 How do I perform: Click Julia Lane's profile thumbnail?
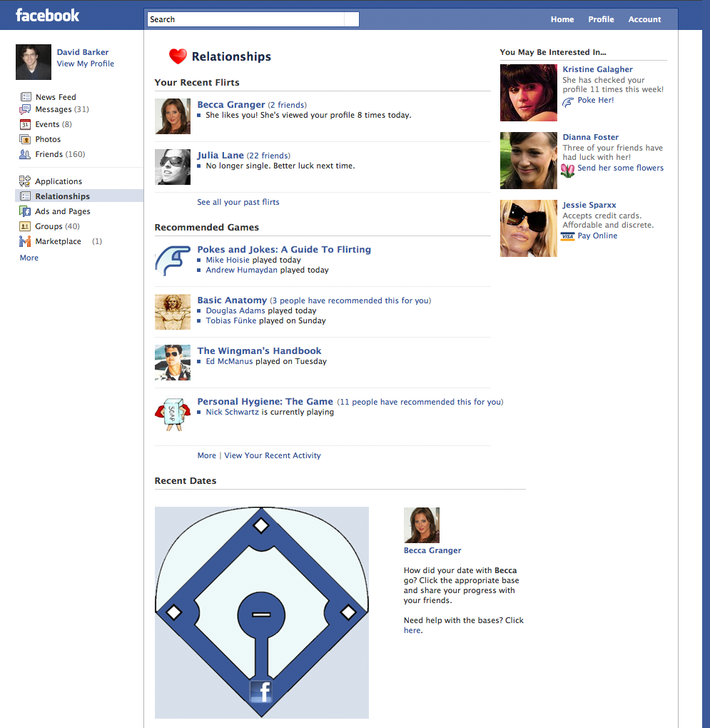coord(173,167)
